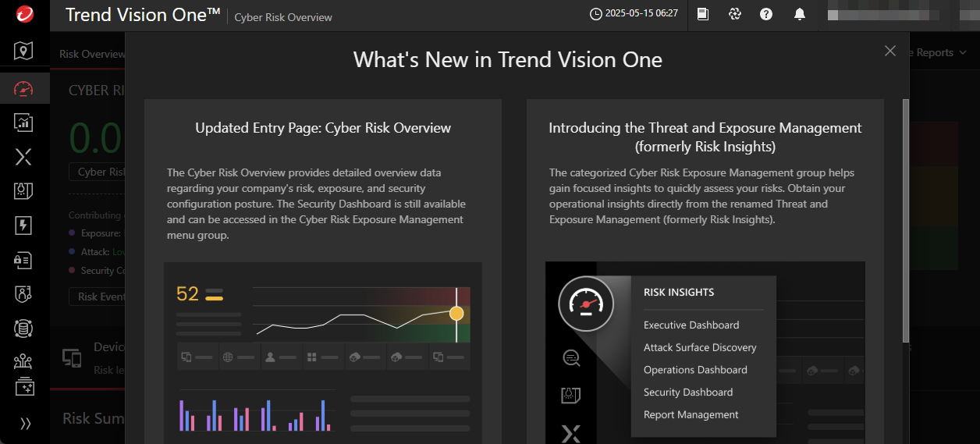Open the map pin sidebar icon
980x444 pixels.
(23, 52)
